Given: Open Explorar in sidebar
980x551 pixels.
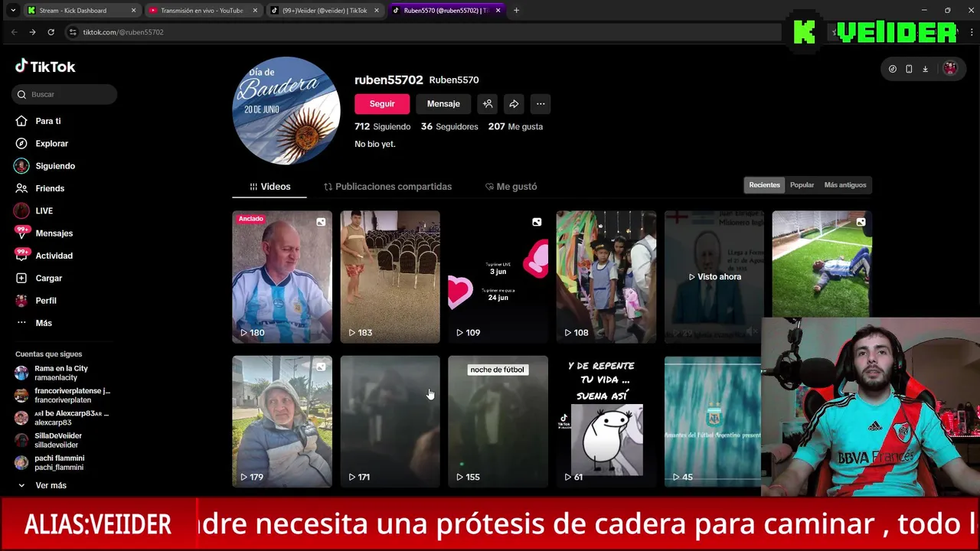Looking at the screenshot, I should click(51, 143).
